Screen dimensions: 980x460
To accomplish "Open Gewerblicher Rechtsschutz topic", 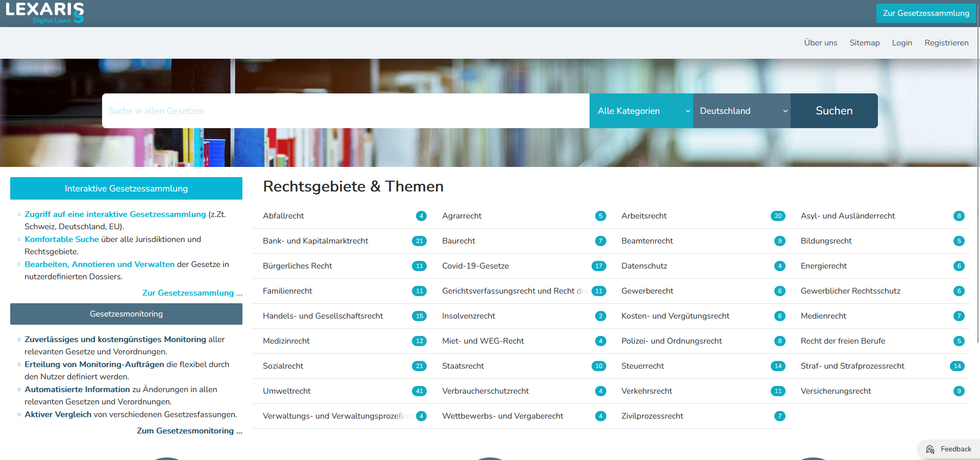I will pos(850,291).
